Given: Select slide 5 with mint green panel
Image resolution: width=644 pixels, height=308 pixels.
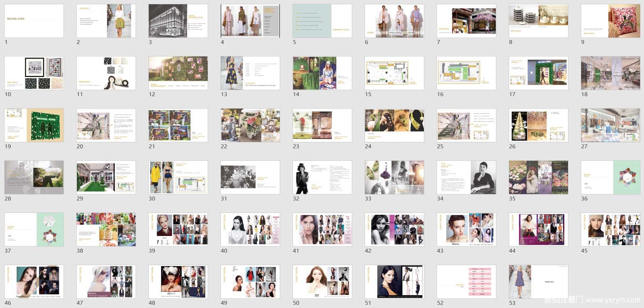Looking at the screenshot, I should coord(322,21).
